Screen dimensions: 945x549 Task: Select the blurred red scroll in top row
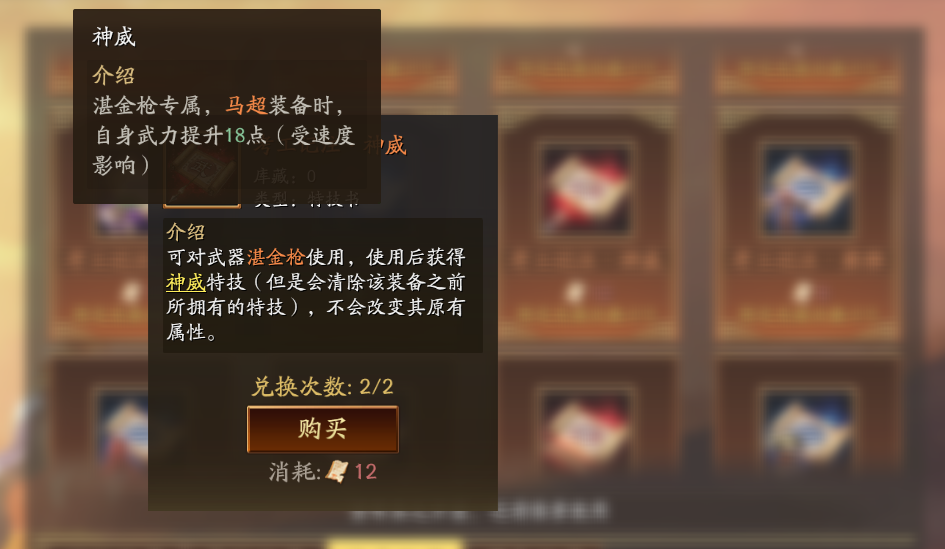586,189
